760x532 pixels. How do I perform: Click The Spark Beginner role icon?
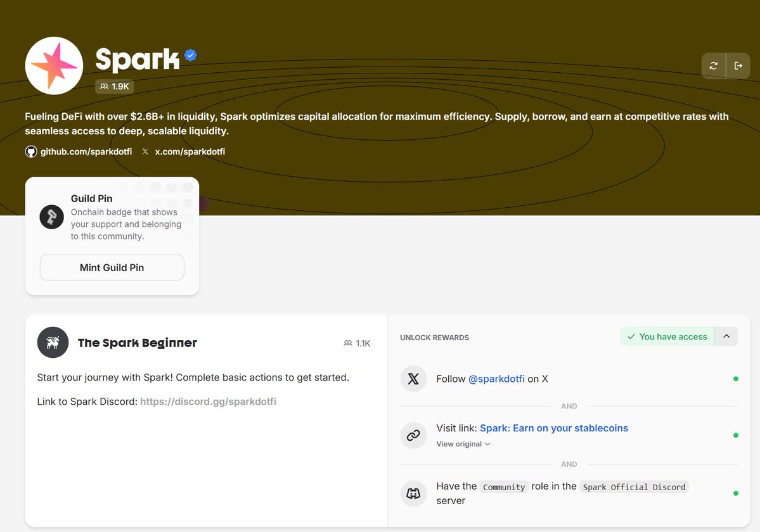[x=53, y=342]
